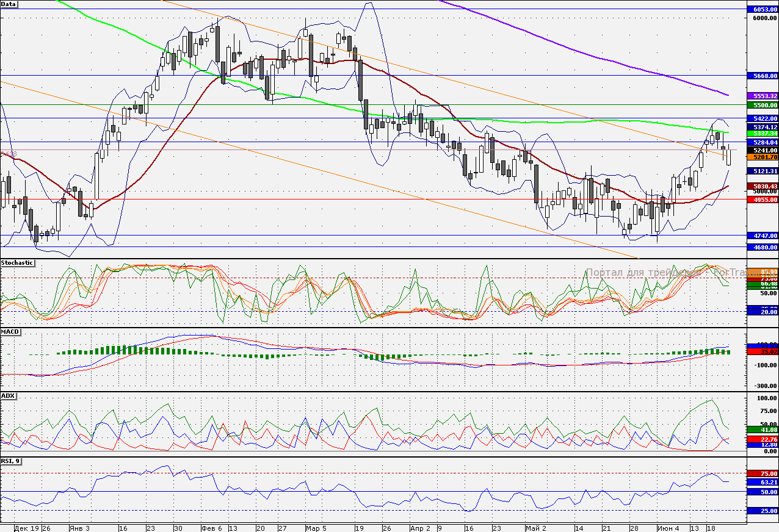Select the red ADX 22.76 value

point(763,439)
